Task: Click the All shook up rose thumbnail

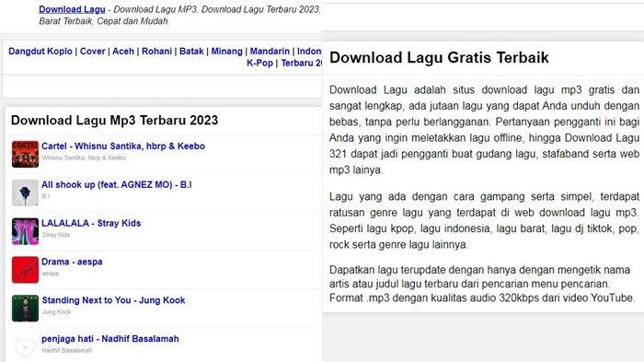Action: [x=25, y=193]
